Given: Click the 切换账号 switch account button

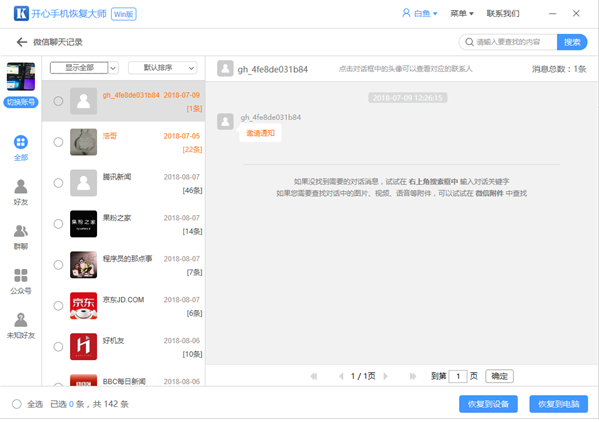Looking at the screenshot, I should coord(21,102).
